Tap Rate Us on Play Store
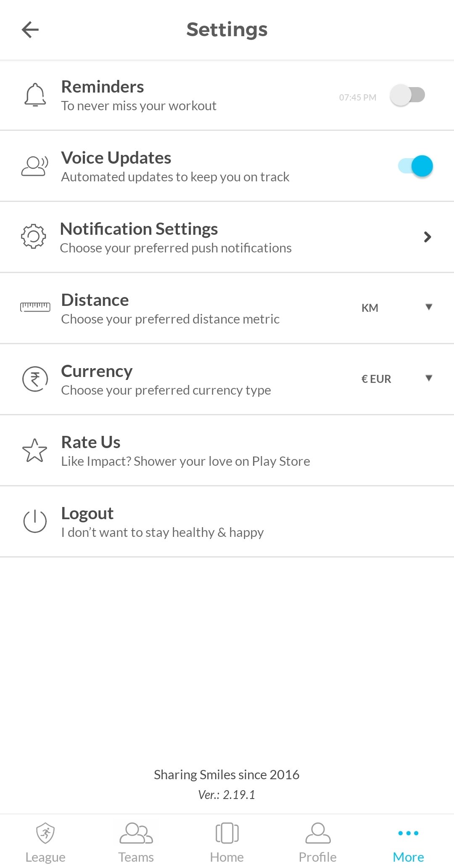 coord(185,451)
